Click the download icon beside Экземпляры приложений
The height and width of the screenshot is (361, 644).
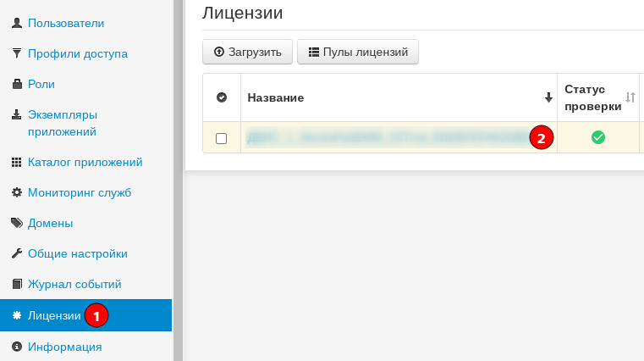pos(16,114)
